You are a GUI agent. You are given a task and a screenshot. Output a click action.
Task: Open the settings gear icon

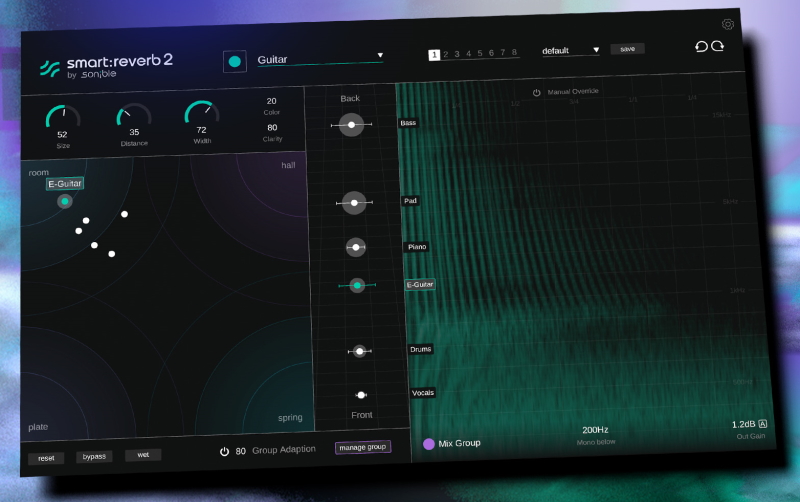pyautogui.click(x=728, y=24)
